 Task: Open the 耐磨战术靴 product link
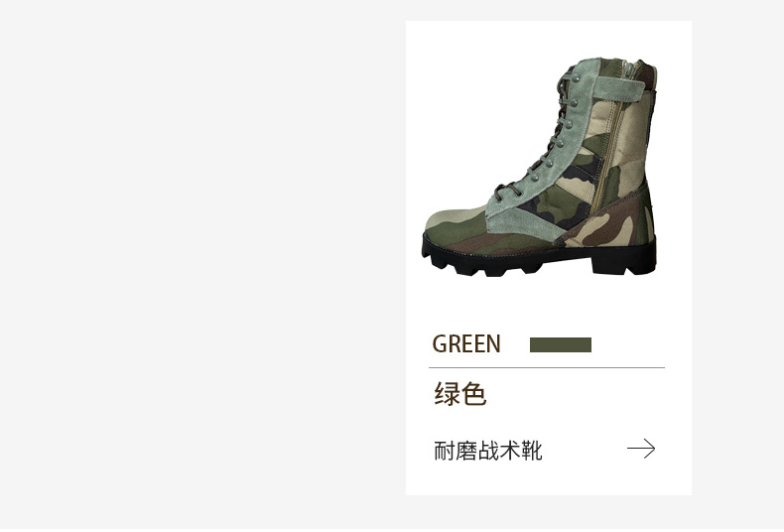point(488,451)
